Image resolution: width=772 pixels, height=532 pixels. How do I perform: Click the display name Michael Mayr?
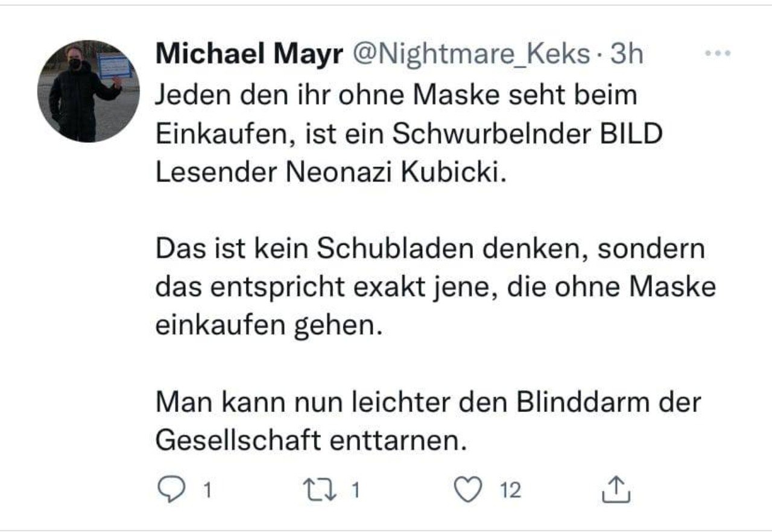click(249, 55)
